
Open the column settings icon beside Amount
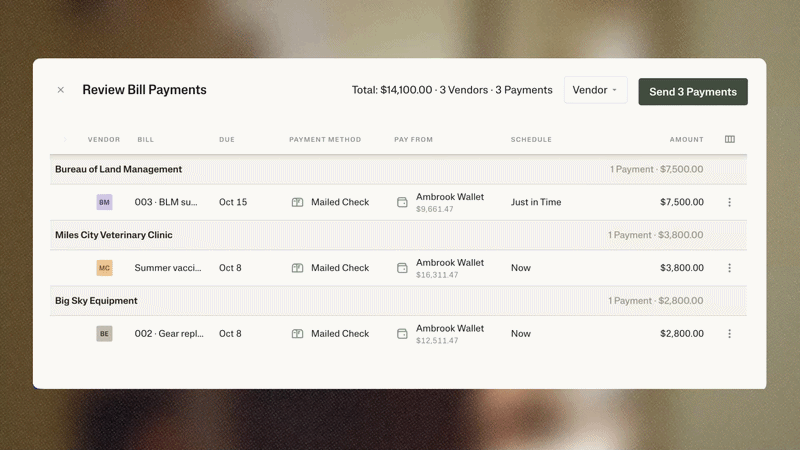[730, 139]
